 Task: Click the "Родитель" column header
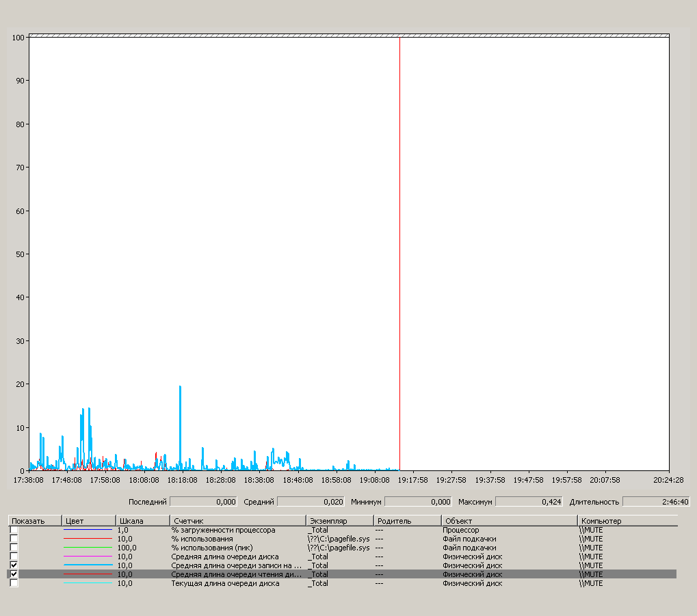[407, 521]
